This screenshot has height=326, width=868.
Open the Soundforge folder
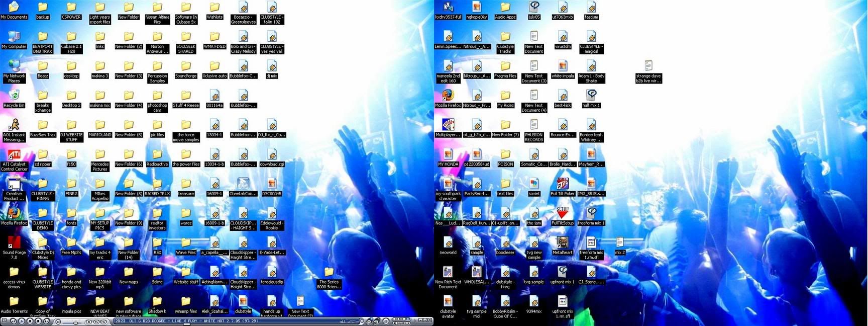pyautogui.click(x=186, y=69)
